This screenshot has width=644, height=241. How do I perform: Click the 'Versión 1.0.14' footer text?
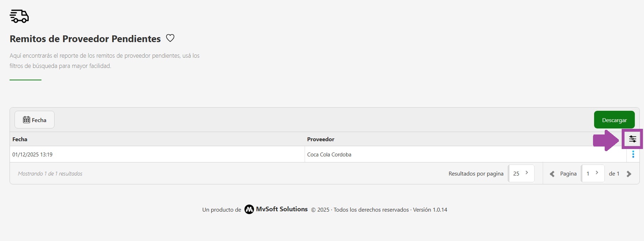[430, 210]
